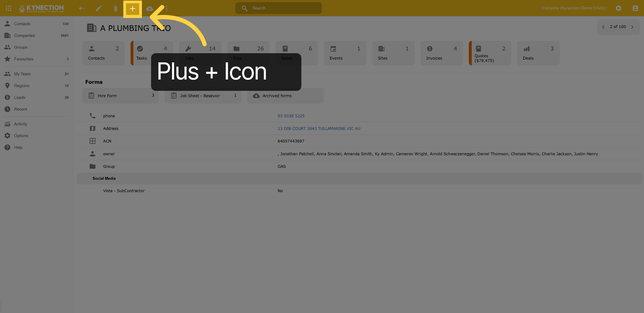Viewport: 644px width, 313px height.
Task: Focus the Search input field
Action: coord(279,8)
